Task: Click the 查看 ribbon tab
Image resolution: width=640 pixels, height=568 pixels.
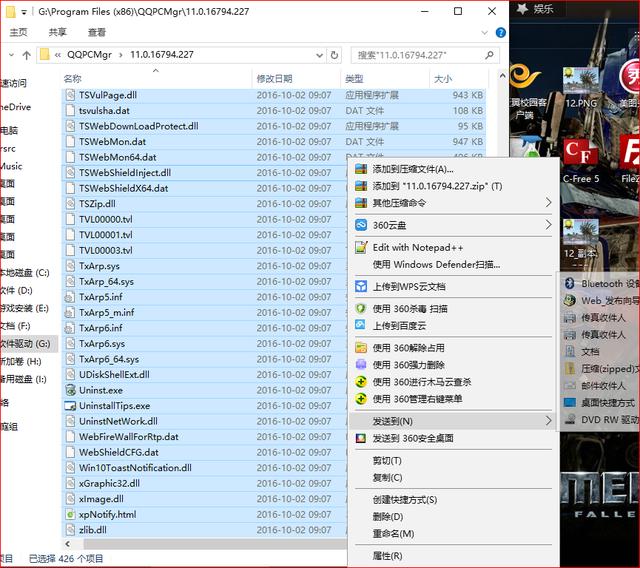Action: pos(97,32)
